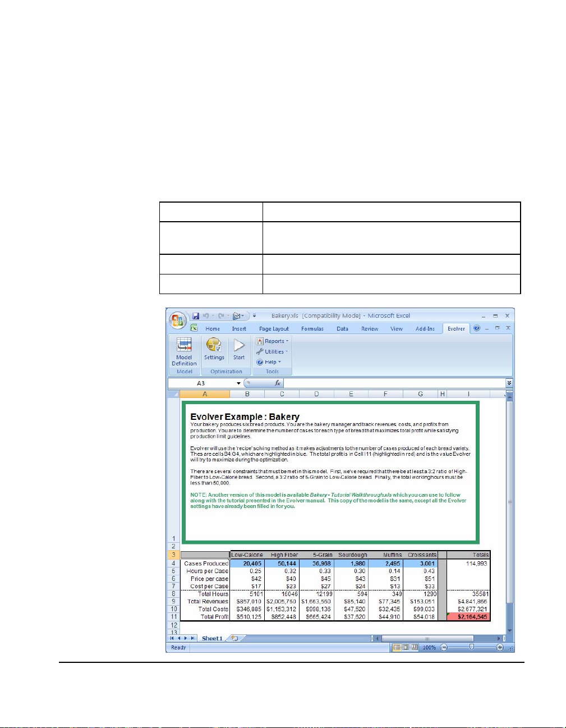Screen dimensions: 566x728
Task: Click inside the formula bar
Action: click(x=394, y=383)
